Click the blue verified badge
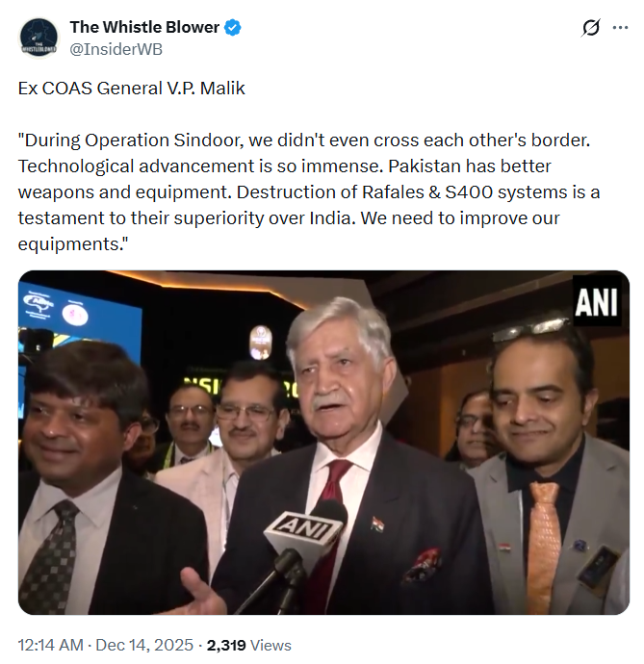This screenshot has width=644, height=664. point(233,28)
